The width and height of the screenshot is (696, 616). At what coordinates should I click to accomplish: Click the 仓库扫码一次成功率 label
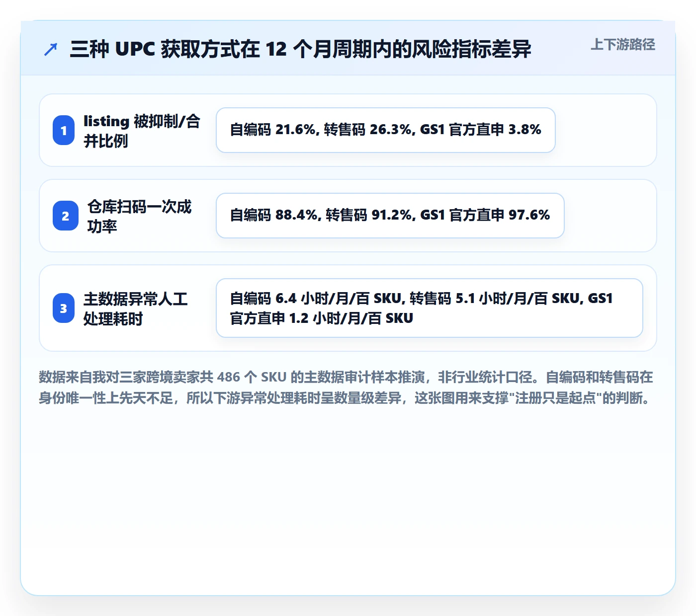point(140,216)
